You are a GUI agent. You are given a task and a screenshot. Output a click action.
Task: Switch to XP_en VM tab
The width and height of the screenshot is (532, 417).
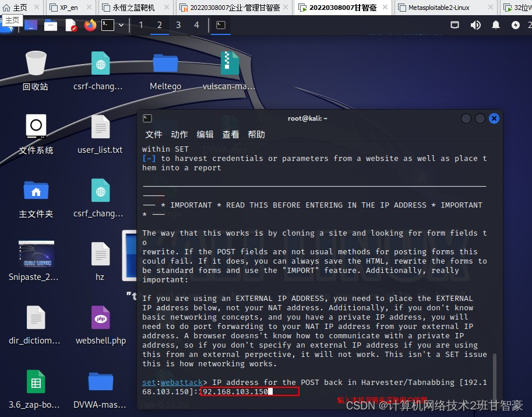69,7
